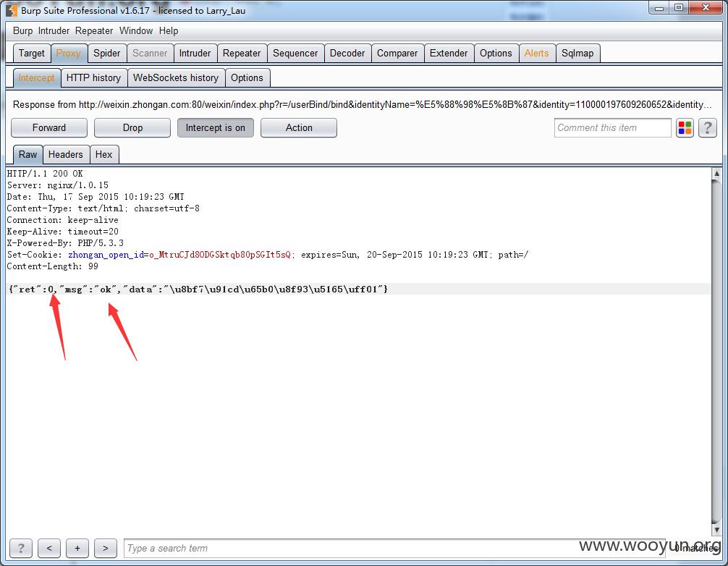Open the Action dropdown menu
The image size is (728, 566).
point(299,127)
